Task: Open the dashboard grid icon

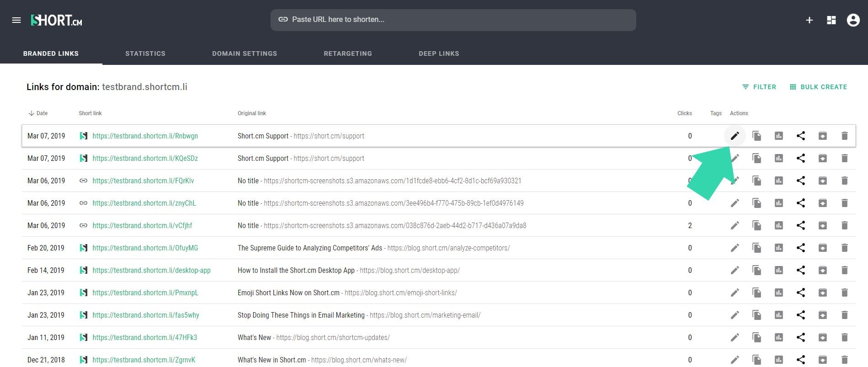Action: [x=831, y=20]
